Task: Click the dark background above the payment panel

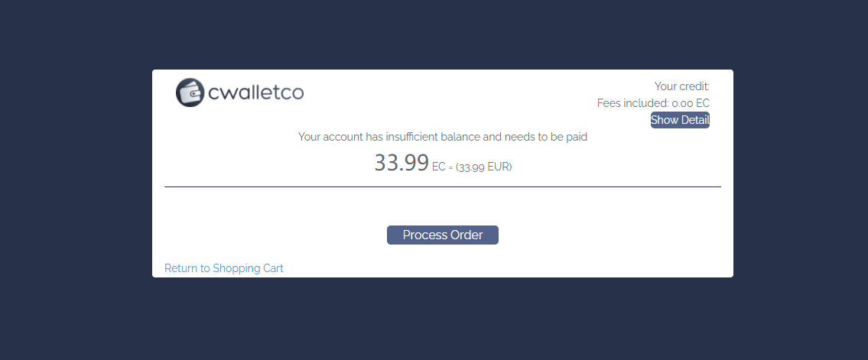Action: pos(442,34)
